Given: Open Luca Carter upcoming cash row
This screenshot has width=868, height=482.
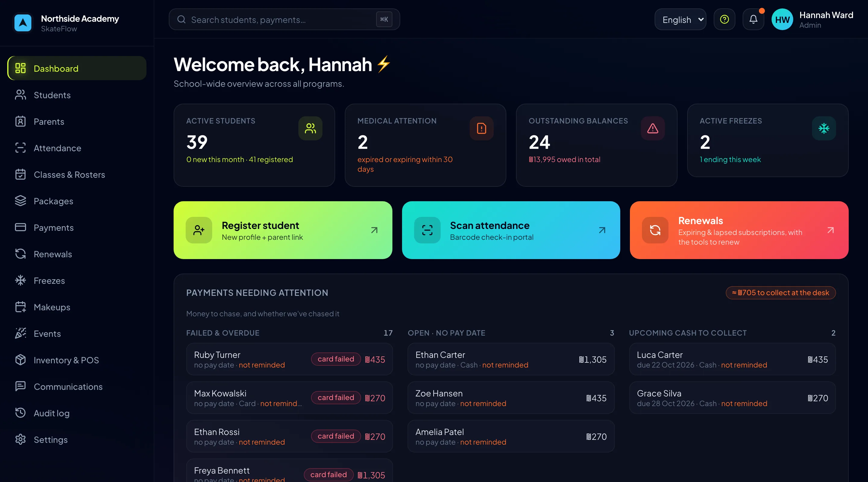Looking at the screenshot, I should [732, 359].
